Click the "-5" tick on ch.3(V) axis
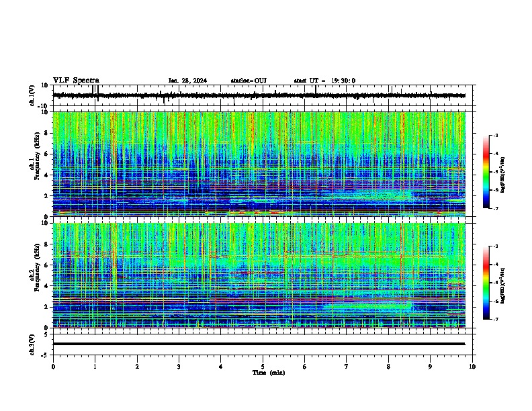532x411 pixels. [x=45, y=355]
